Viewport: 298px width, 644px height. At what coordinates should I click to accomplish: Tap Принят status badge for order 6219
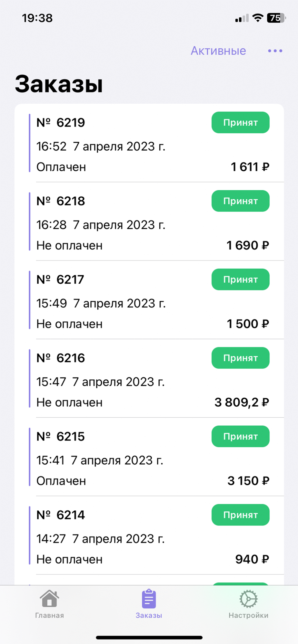pos(240,123)
